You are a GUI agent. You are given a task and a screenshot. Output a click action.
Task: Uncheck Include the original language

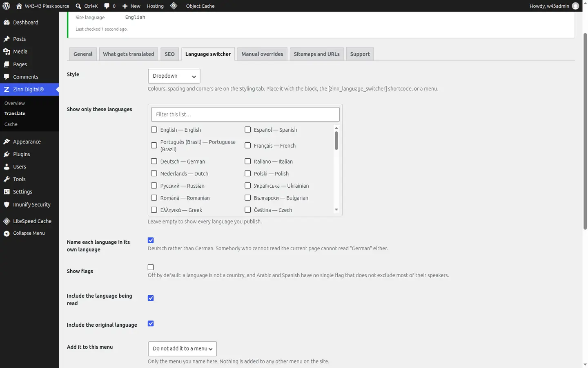pyautogui.click(x=151, y=323)
